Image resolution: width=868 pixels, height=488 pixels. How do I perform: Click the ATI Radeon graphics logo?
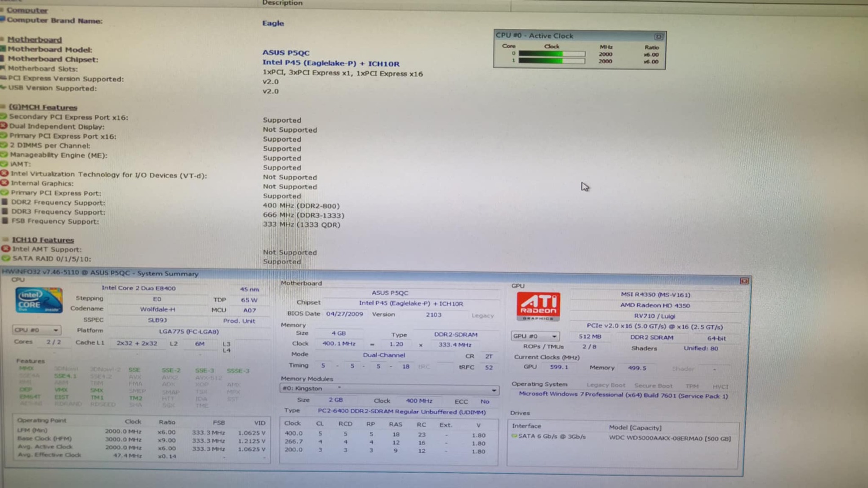pyautogui.click(x=538, y=306)
